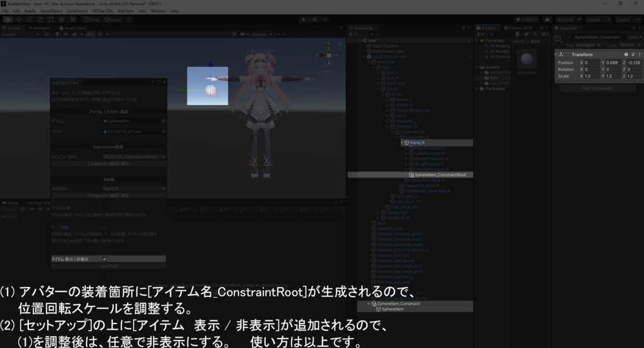Collapse SphereItem_Constraint tree node

point(369,303)
